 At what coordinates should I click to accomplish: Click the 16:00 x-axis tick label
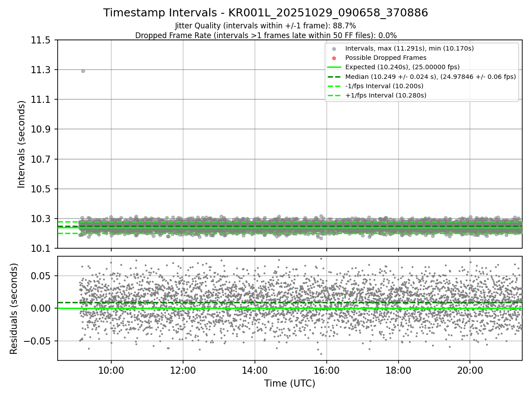(x=326, y=371)
